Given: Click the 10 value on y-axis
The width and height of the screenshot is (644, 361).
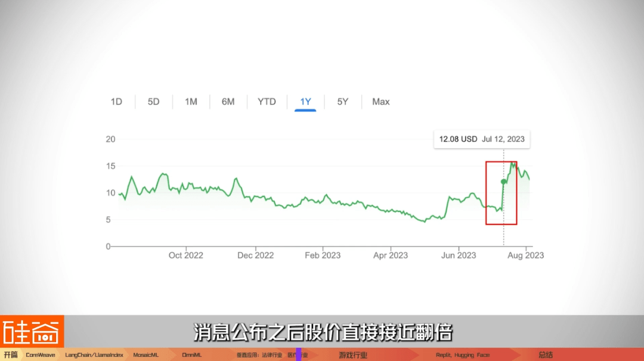Looking at the screenshot, I should 110,193.
